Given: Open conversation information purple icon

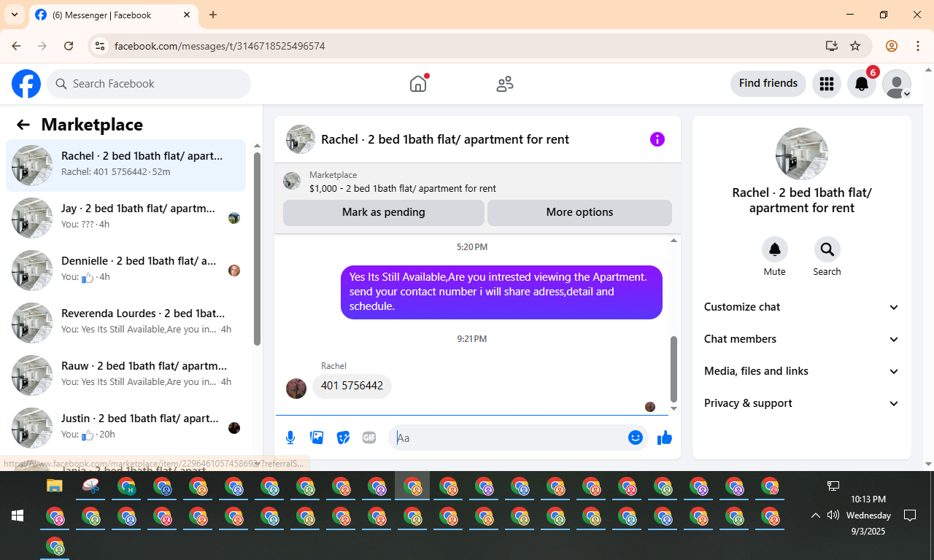Looking at the screenshot, I should point(657,139).
